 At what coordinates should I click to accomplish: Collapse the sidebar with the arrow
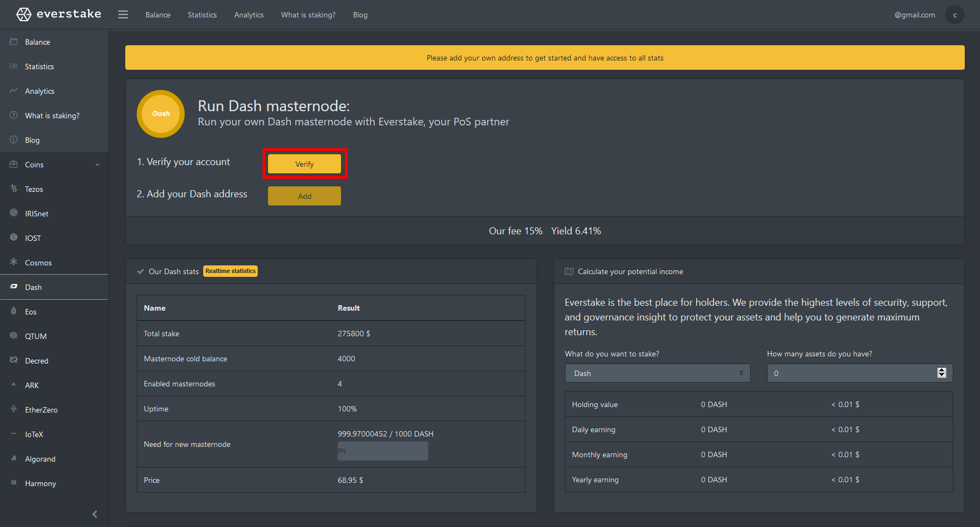point(95,514)
